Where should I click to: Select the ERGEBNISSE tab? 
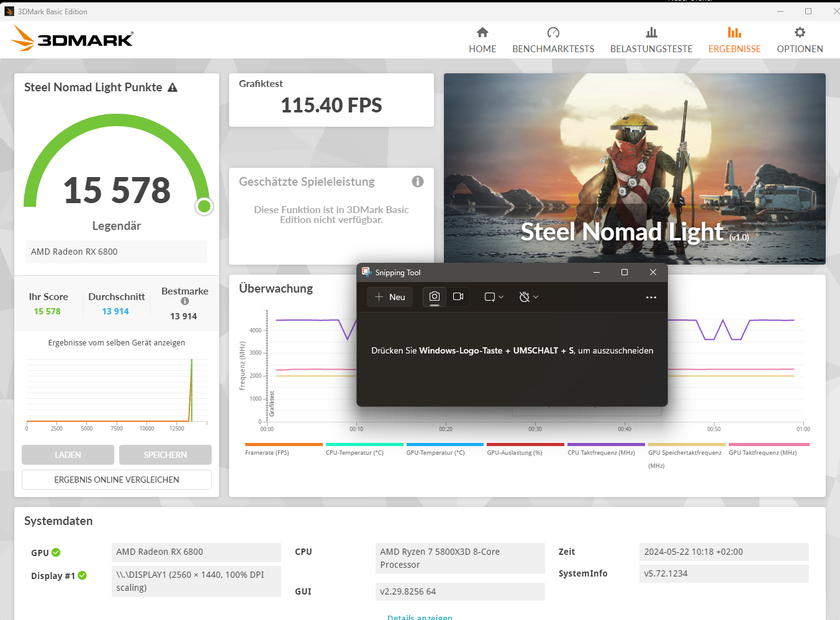734,40
